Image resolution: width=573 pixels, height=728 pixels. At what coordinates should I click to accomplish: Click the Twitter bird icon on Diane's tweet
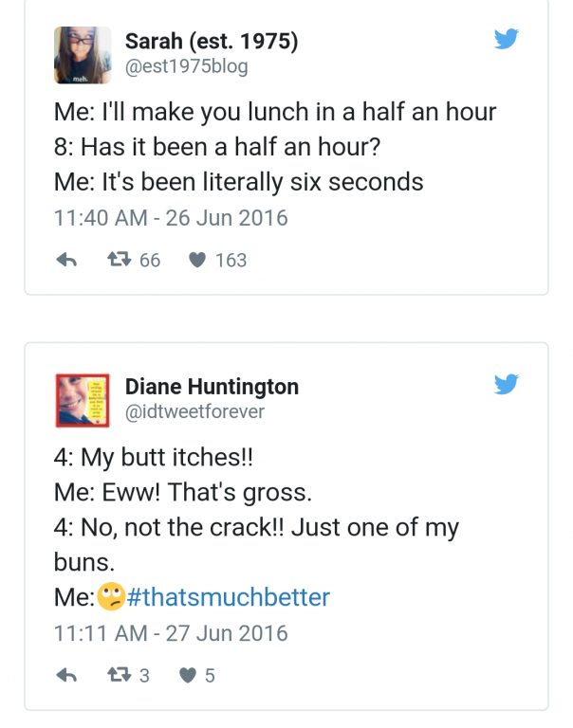pyautogui.click(x=507, y=384)
